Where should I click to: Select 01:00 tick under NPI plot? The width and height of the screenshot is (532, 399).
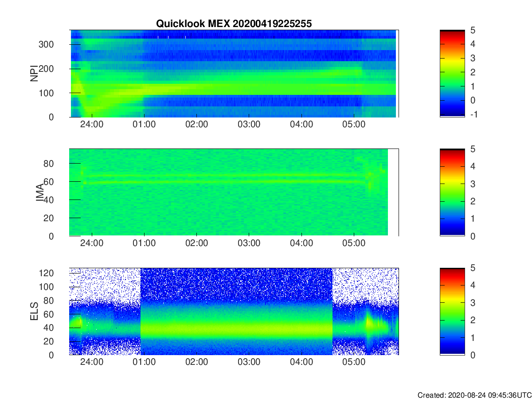[144, 125]
